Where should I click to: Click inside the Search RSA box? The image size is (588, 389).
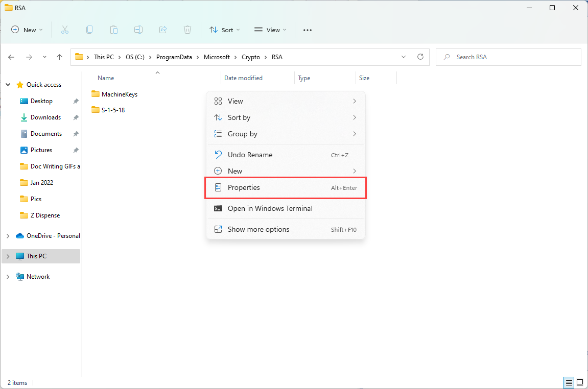(x=508, y=57)
